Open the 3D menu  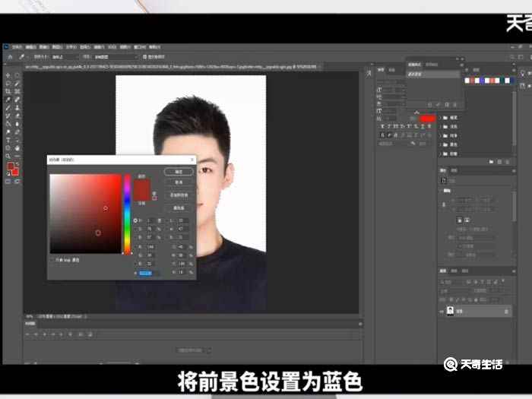(112, 47)
